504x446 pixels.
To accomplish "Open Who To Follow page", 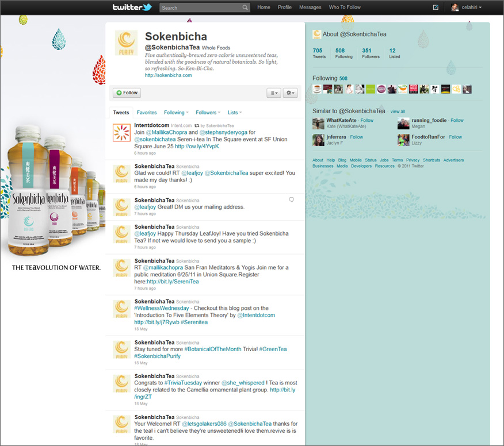I will point(345,7).
